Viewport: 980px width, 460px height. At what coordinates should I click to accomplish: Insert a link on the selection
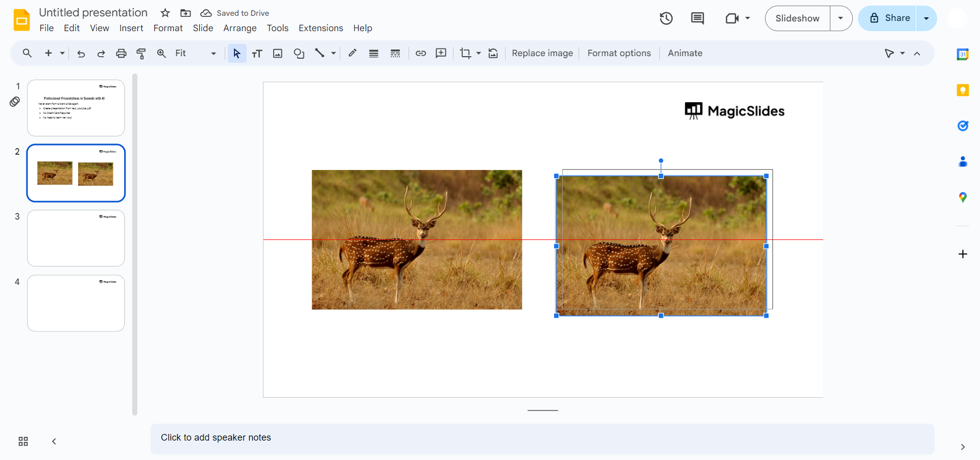coord(420,53)
